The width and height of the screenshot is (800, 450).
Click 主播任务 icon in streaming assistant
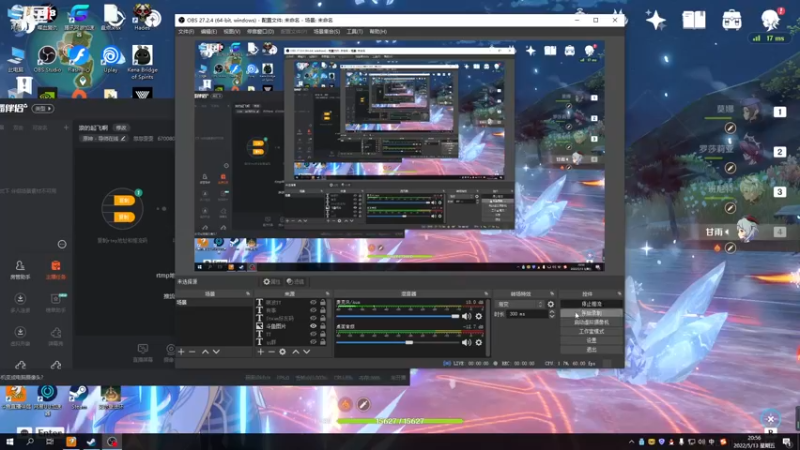pos(56,269)
